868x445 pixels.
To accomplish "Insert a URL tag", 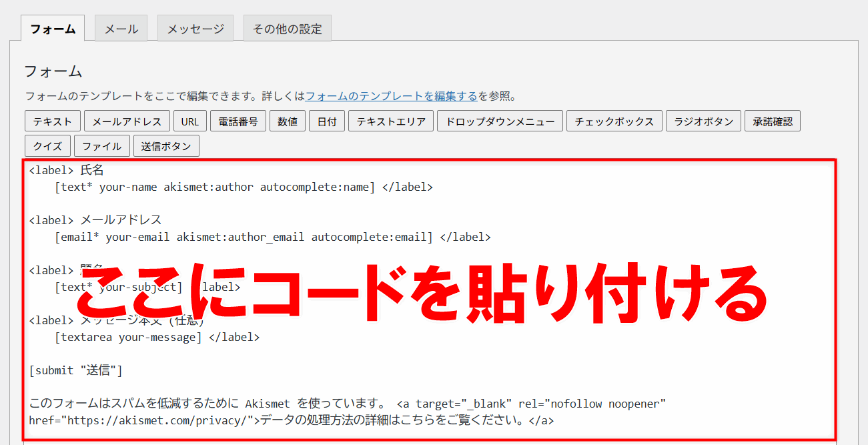I will [x=190, y=121].
